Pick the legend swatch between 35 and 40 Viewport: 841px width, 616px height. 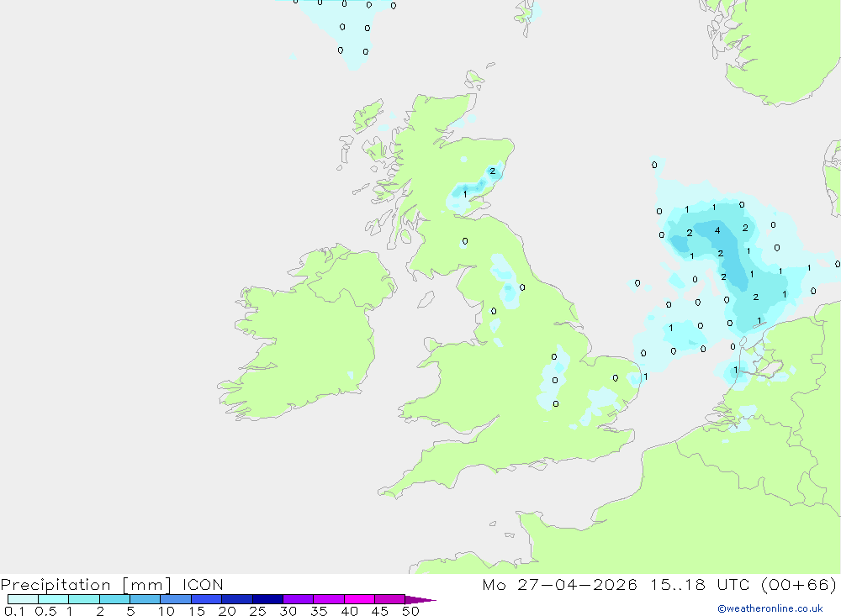[329, 599]
